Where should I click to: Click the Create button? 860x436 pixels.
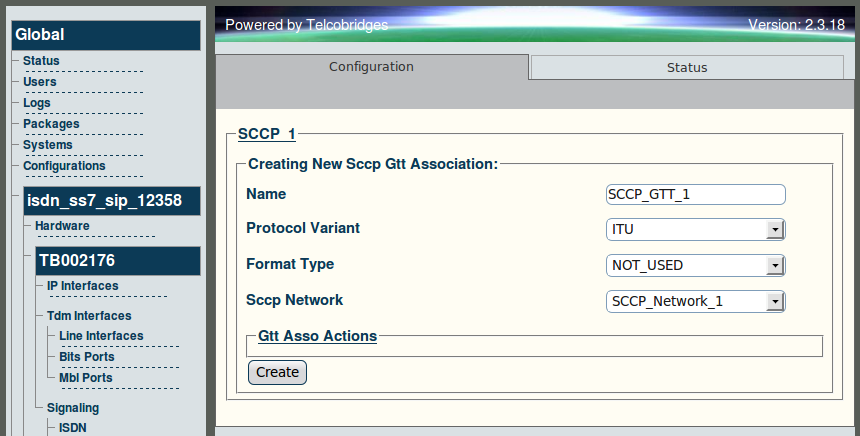point(277,372)
